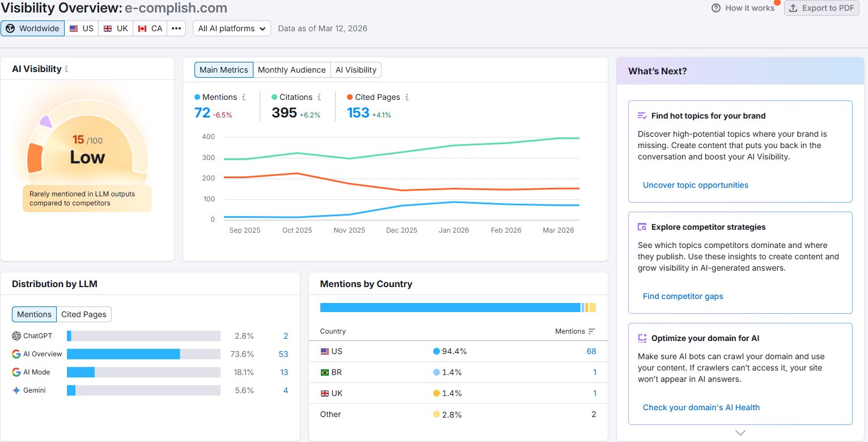Open the more countries ellipsis menu
Viewport: 868px width, 442px height.
tap(176, 28)
